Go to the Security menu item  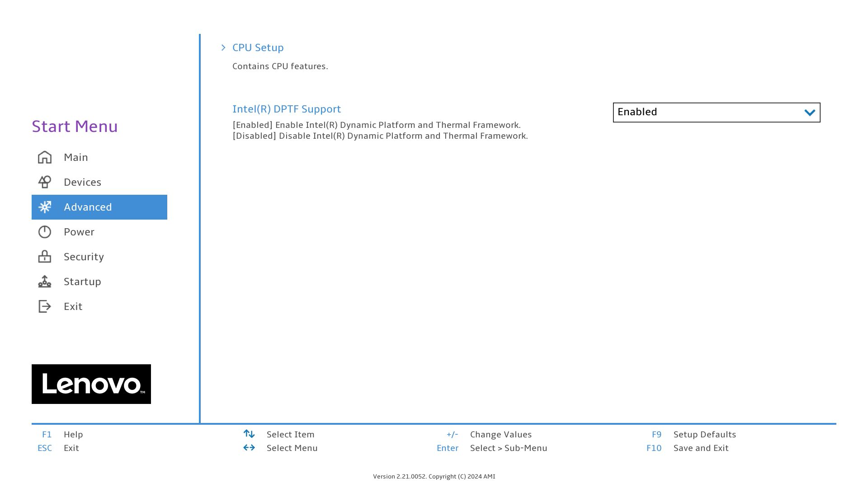pyautogui.click(x=84, y=257)
